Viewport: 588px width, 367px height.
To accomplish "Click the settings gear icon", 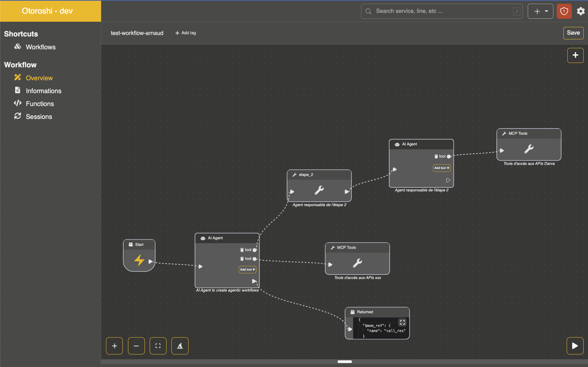I will click(x=581, y=11).
